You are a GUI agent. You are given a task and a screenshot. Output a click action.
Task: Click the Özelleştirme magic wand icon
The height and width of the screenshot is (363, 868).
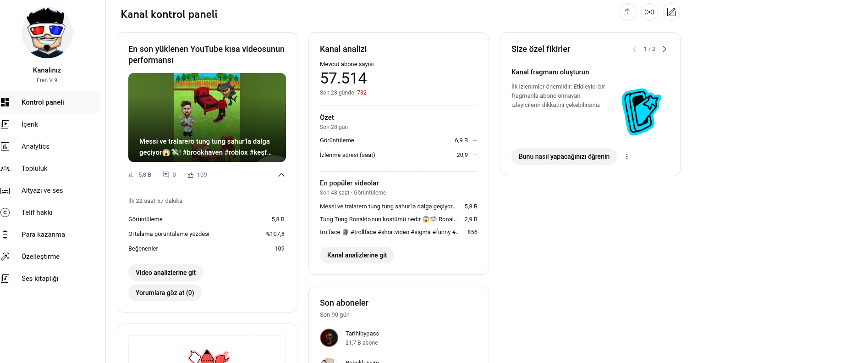5,257
